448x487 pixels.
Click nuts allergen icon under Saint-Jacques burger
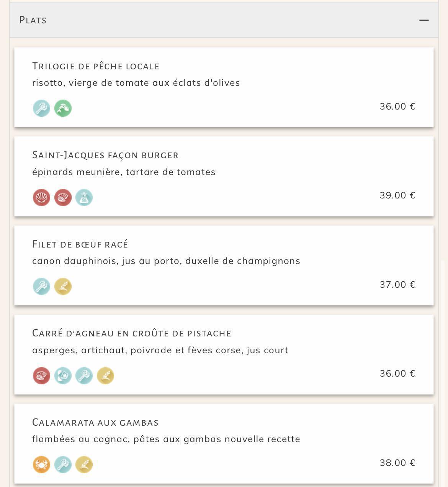pyautogui.click(x=63, y=197)
